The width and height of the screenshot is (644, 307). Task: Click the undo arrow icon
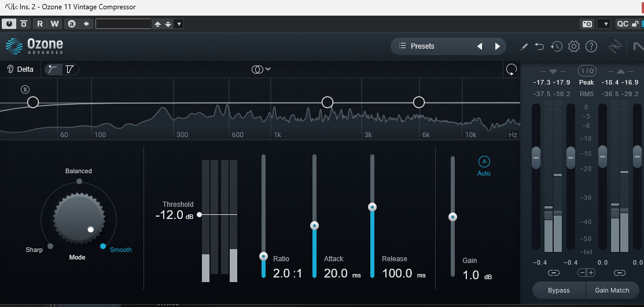[x=539, y=46]
